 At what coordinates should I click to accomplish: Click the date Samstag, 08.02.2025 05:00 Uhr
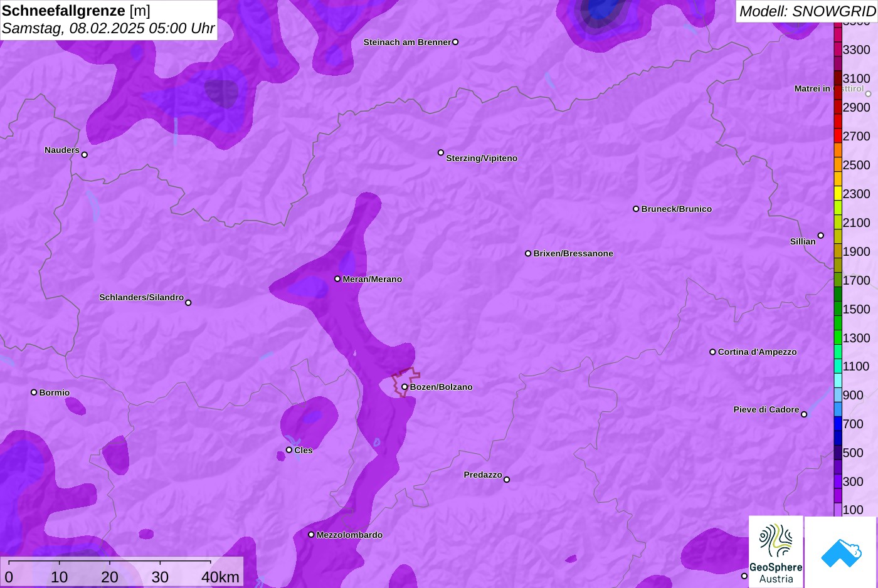click(108, 28)
